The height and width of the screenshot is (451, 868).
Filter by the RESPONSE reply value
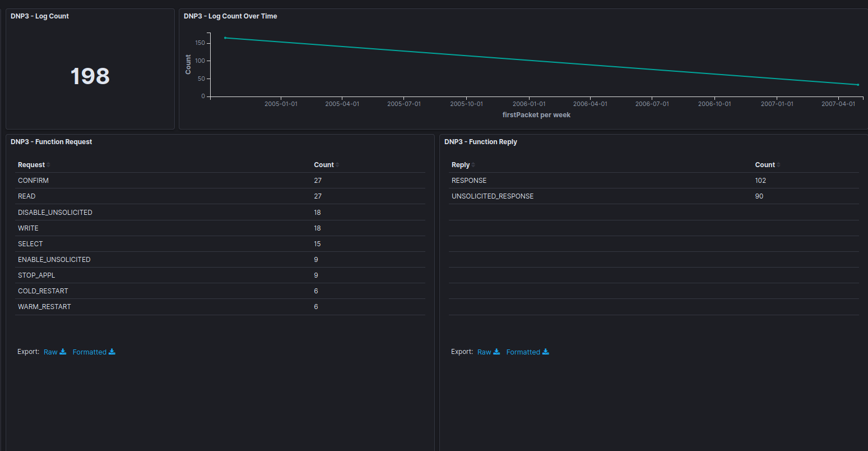[x=469, y=180]
